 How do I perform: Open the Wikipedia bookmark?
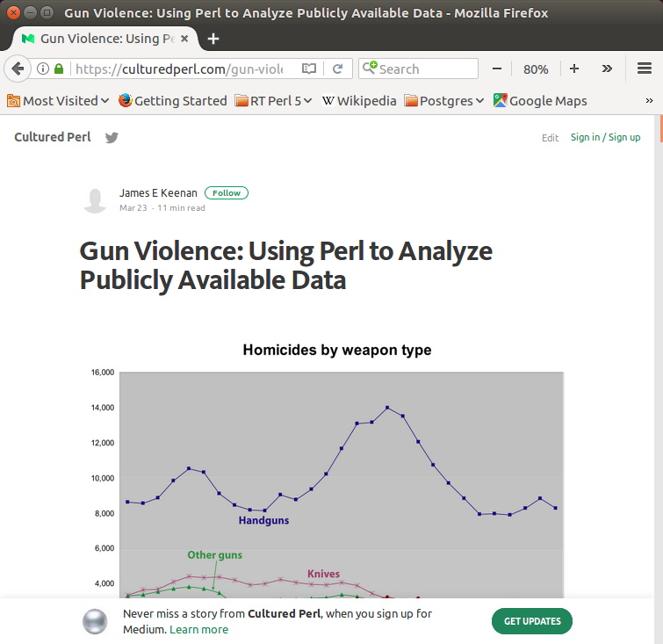coord(359,100)
